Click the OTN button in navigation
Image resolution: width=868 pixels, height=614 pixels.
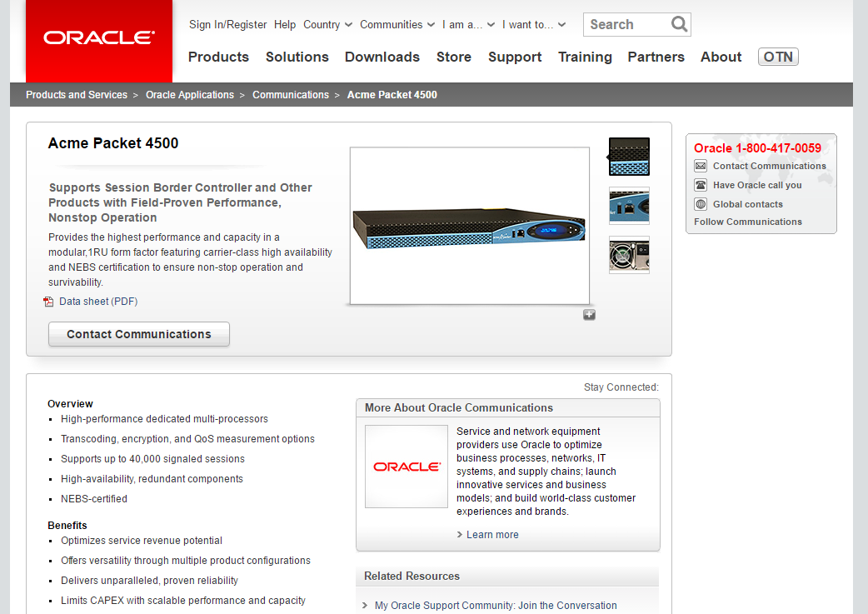(x=778, y=57)
